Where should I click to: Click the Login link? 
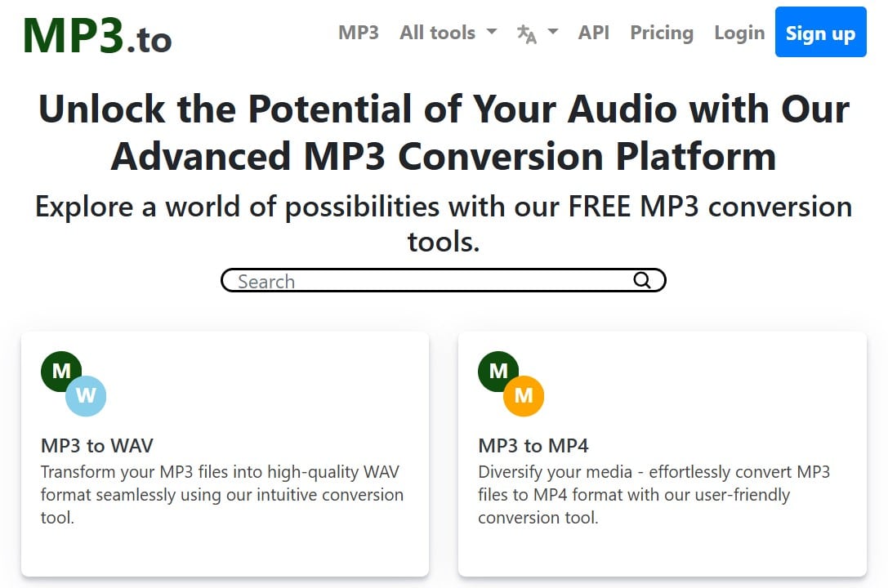[739, 33]
